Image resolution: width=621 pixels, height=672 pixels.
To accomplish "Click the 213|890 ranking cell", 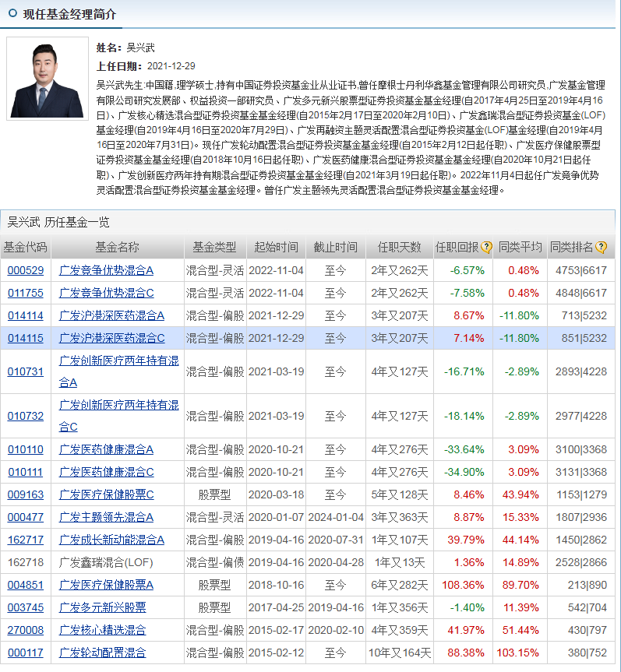I will [587, 585].
